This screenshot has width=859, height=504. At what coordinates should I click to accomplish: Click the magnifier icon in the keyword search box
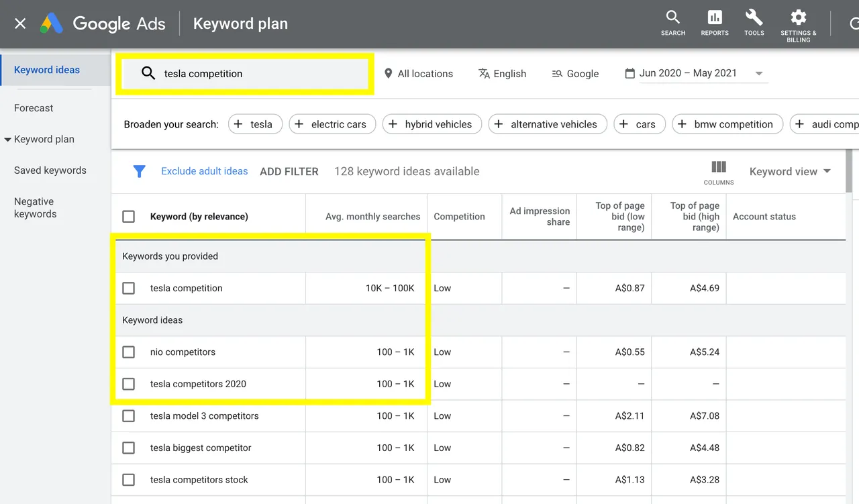[x=148, y=73]
